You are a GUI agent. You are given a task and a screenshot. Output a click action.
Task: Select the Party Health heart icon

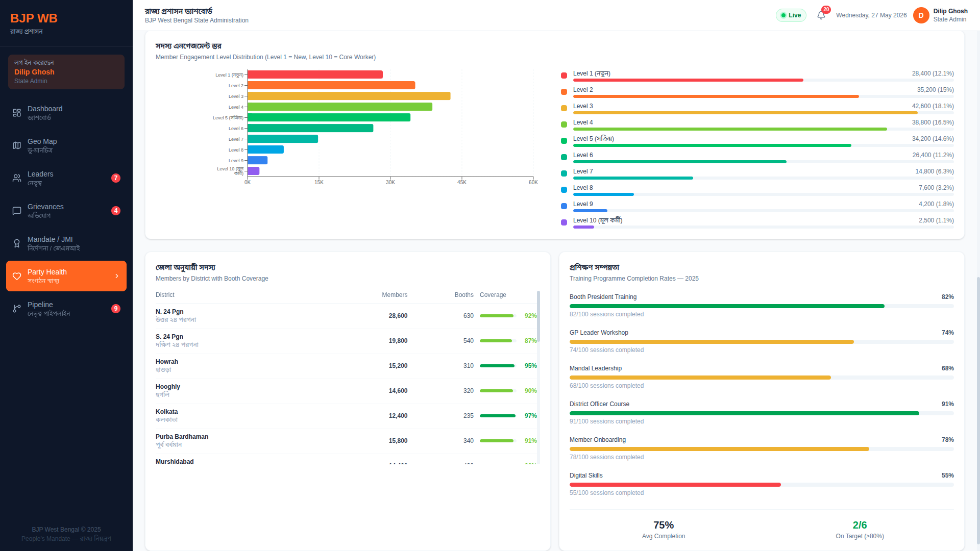(17, 276)
